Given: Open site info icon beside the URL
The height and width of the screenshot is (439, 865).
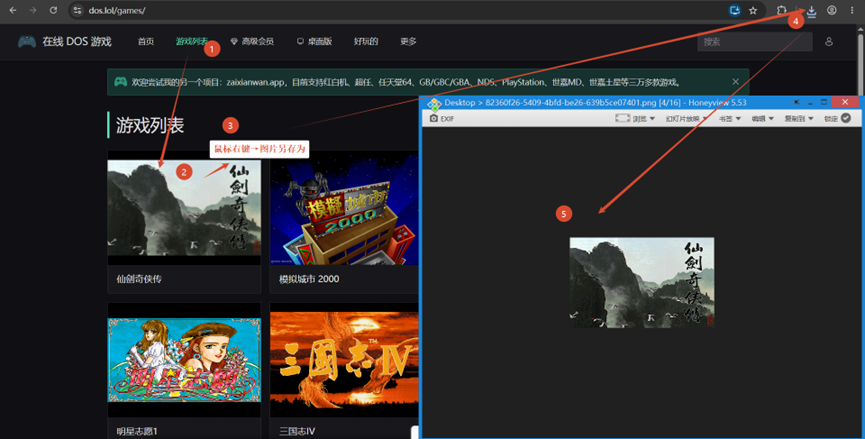Looking at the screenshot, I should 78,10.
